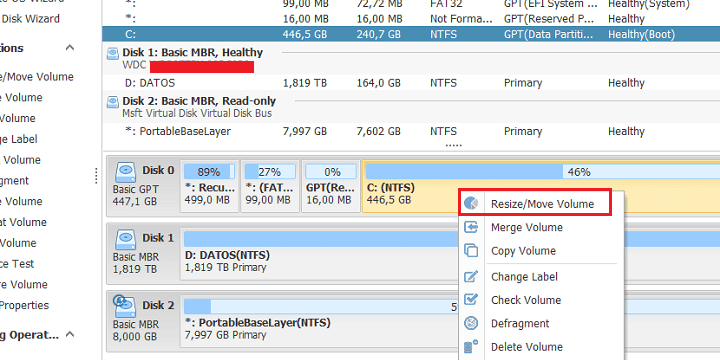
Task: Choose Check Volume from the context menu
Action: coord(541,300)
